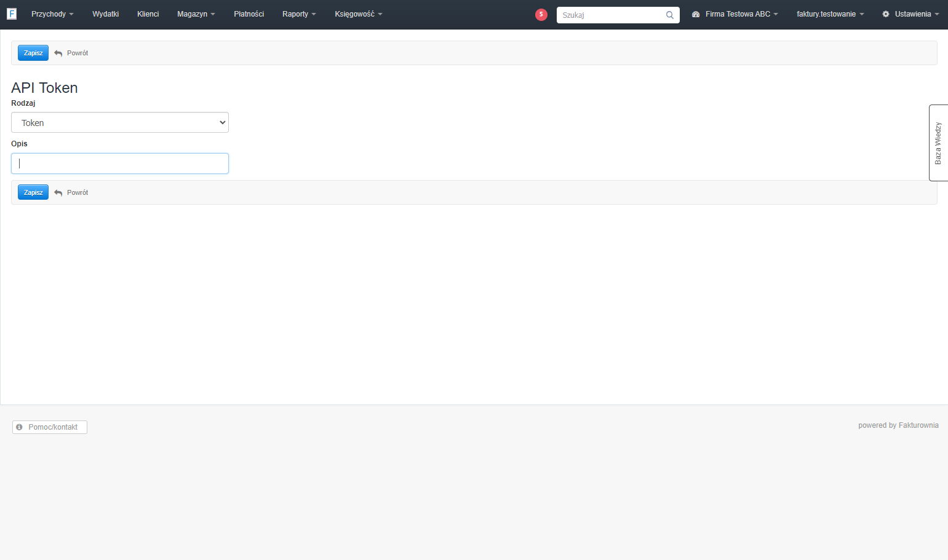
Task: Click the bottom Powrót link
Action: [71, 192]
